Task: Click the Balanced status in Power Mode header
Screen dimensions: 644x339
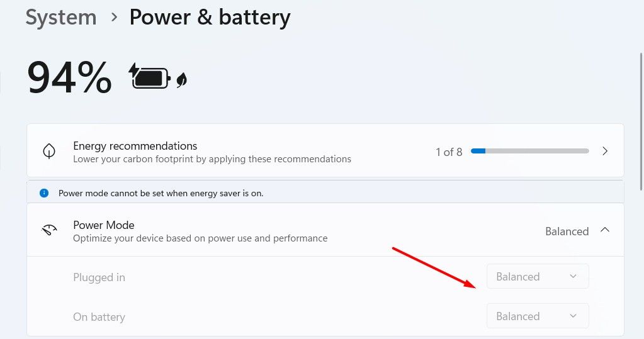Action: pos(567,231)
